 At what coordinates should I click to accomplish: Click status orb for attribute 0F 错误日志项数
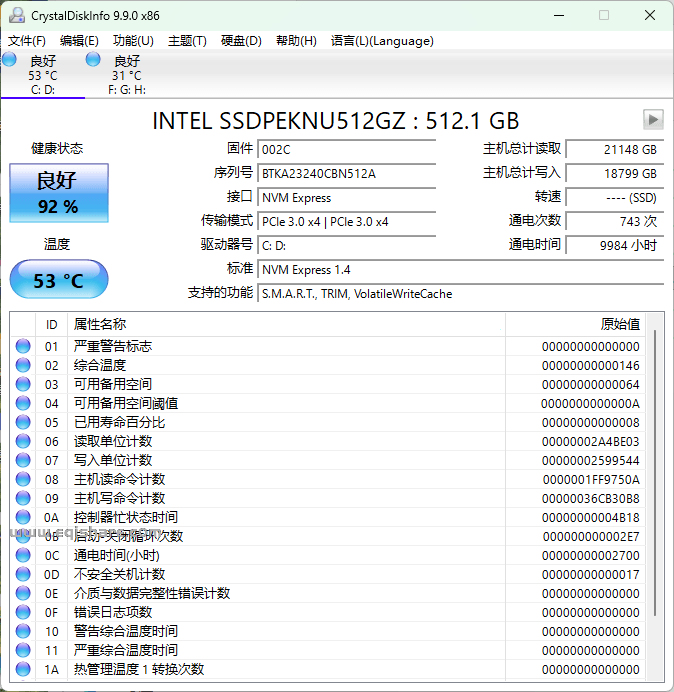pos(23,612)
